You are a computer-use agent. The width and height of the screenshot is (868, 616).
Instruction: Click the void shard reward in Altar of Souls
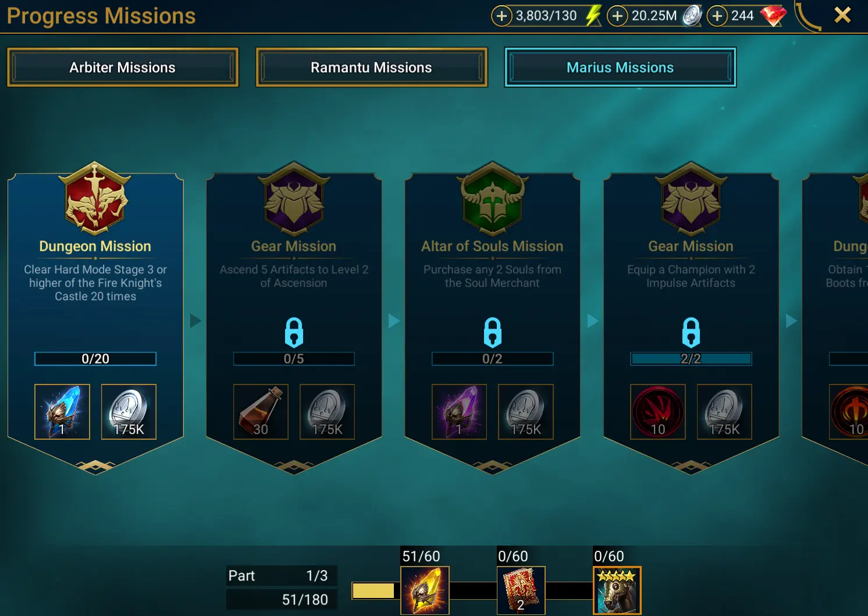pyautogui.click(x=459, y=412)
